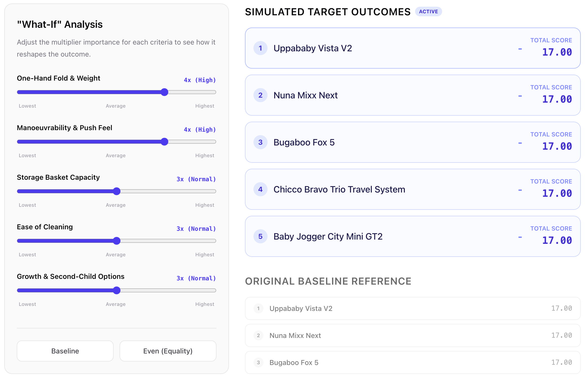The width and height of the screenshot is (588, 381).
Task: Click the Average label under Ease of Cleaning slider
Action: 116,255
